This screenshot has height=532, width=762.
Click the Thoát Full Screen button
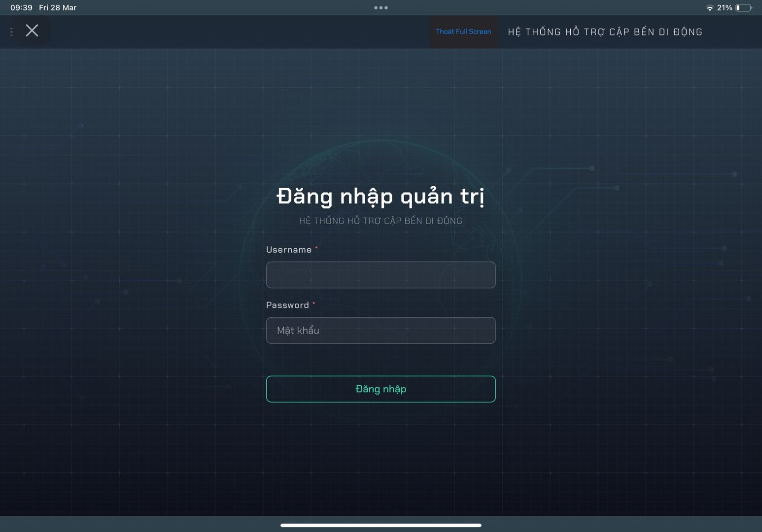pyautogui.click(x=463, y=32)
